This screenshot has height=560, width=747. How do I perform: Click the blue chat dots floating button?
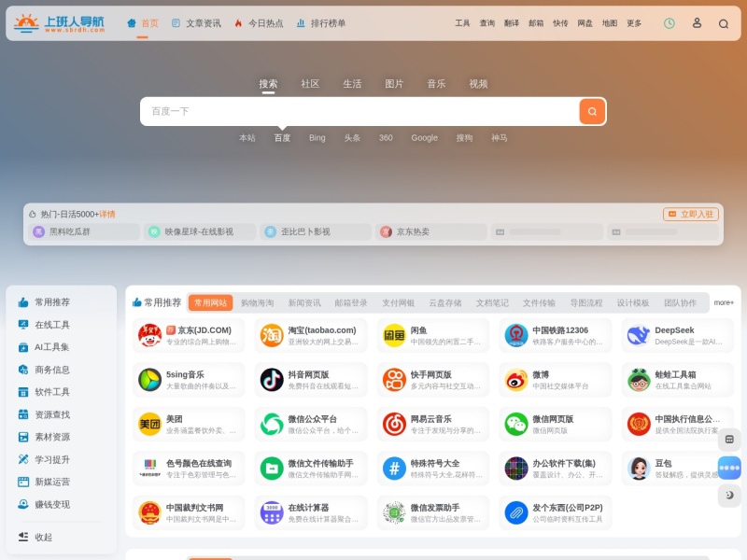coord(729,468)
